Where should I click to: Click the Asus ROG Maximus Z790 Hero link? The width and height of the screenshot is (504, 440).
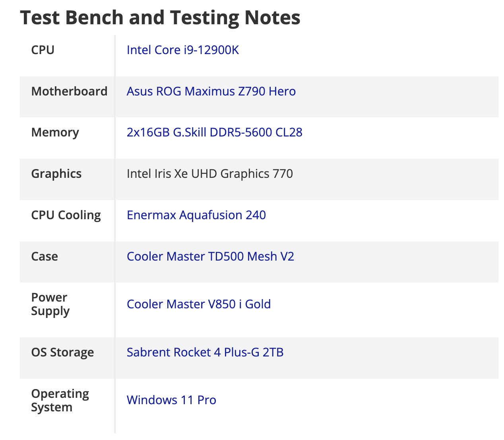coord(211,92)
